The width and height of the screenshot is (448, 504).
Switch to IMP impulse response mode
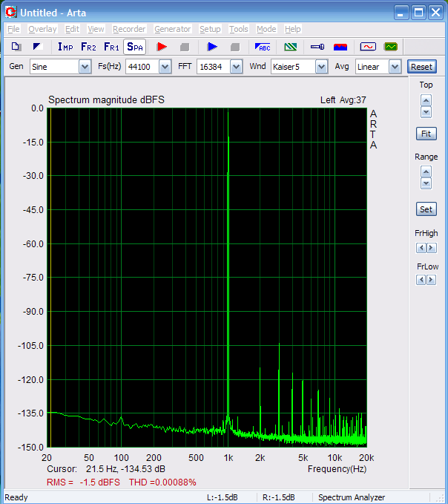(x=65, y=47)
